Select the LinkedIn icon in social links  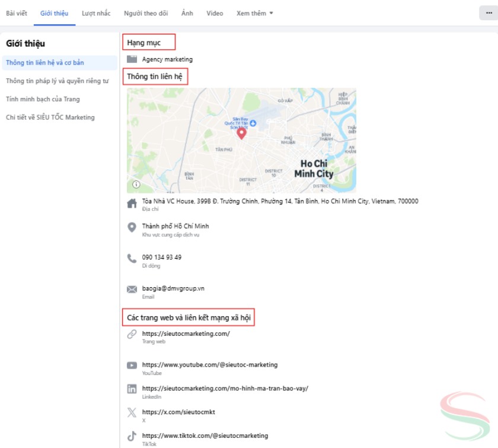click(x=133, y=389)
